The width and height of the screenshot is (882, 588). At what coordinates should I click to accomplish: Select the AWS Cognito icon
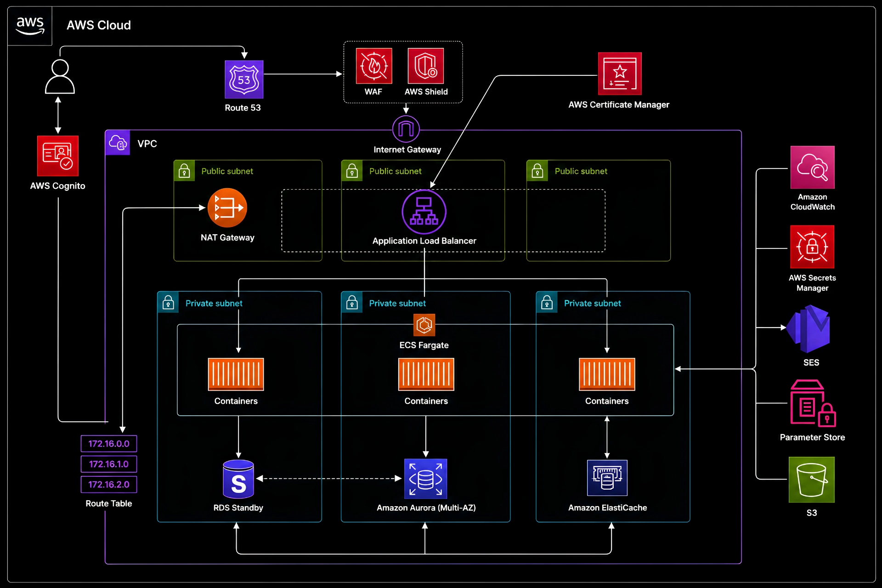(58, 156)
